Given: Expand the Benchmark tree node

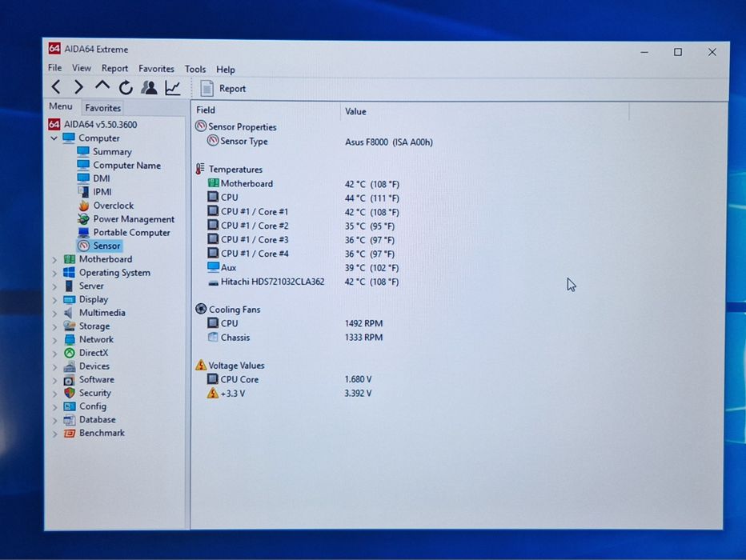Looking at the screenshot, I should pyautogui.click(x=54, y=434).
